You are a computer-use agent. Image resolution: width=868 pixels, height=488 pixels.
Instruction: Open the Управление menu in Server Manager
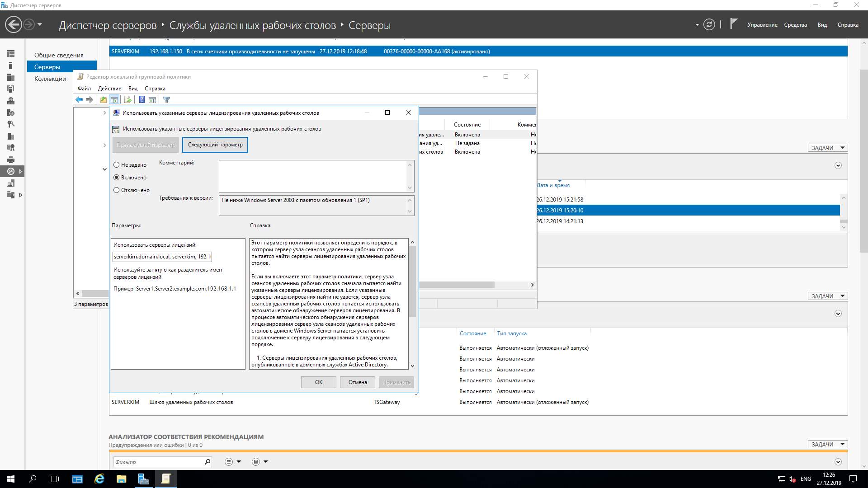tap(762, 25)
